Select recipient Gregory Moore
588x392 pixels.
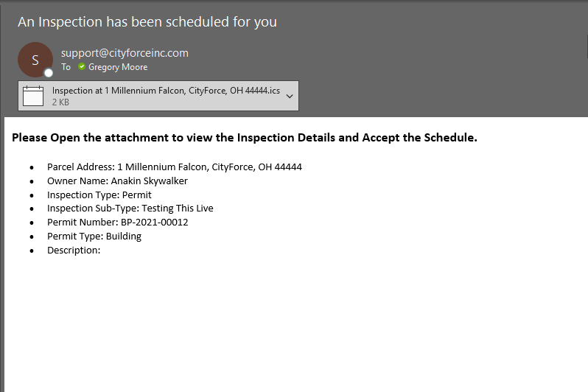point(118,67)
